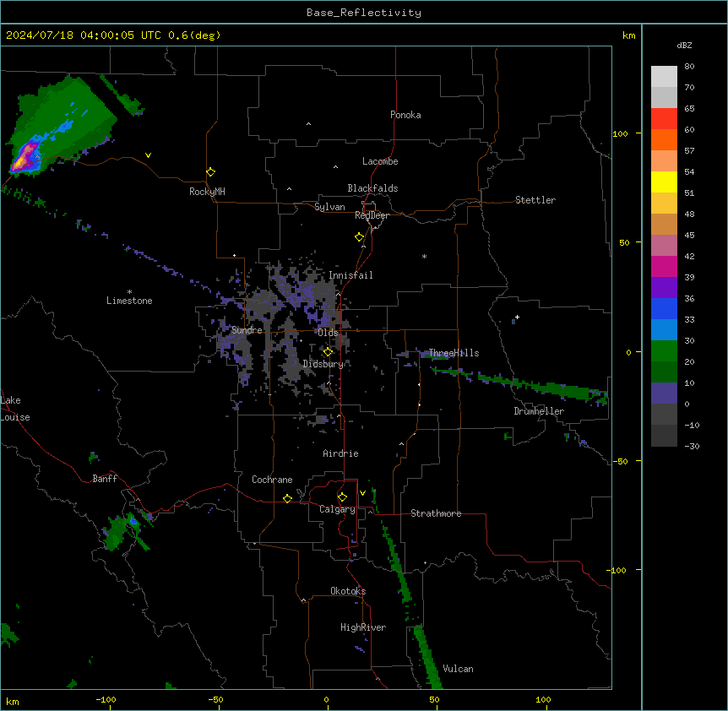Click the yellow V marker northwest of RockyMH

click(148, 155)
